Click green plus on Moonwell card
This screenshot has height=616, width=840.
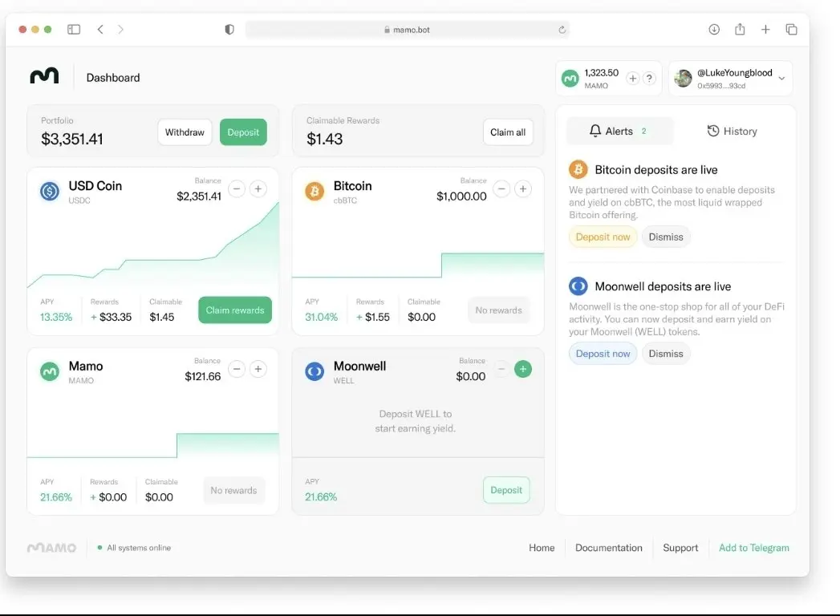point(523,368)
